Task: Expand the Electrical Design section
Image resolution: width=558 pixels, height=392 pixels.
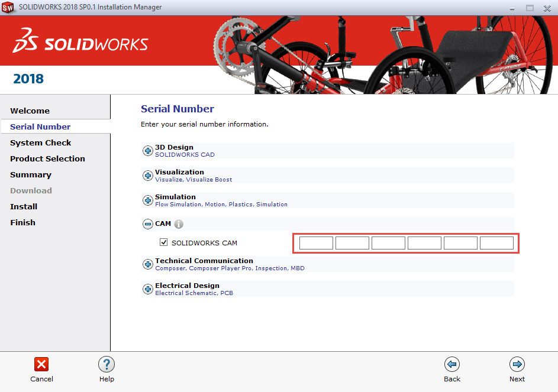Action: point(148,289)
